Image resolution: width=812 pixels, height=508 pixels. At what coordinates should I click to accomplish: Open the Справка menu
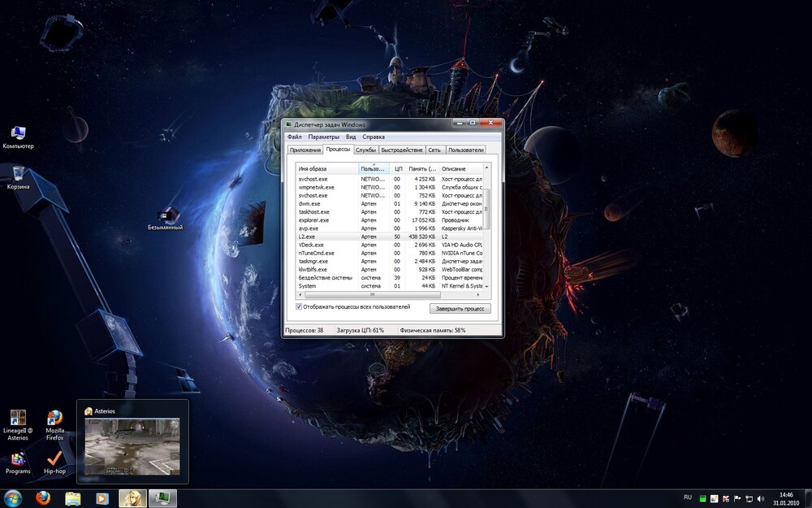pos(374,137)
